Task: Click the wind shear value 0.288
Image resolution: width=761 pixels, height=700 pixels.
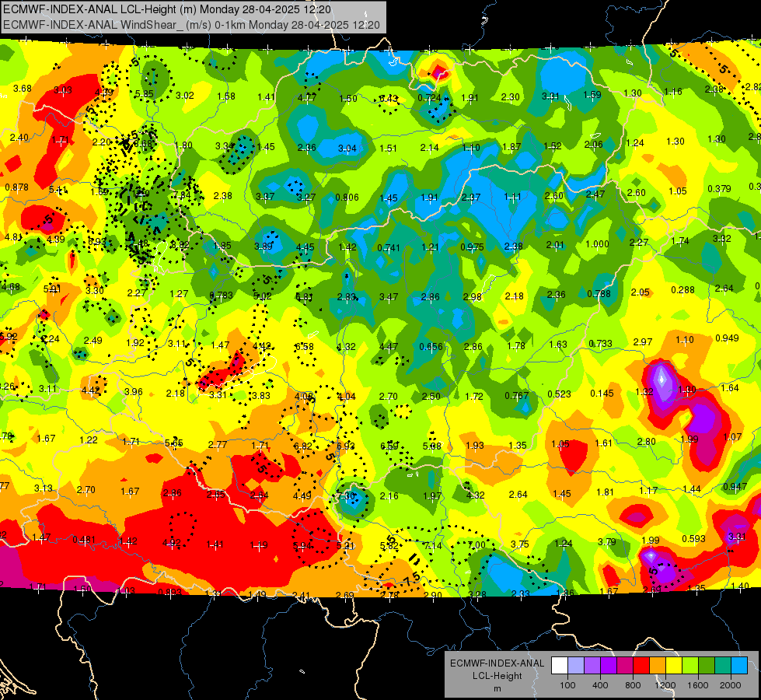Action: pyautogui.click(x=682, y=289)
